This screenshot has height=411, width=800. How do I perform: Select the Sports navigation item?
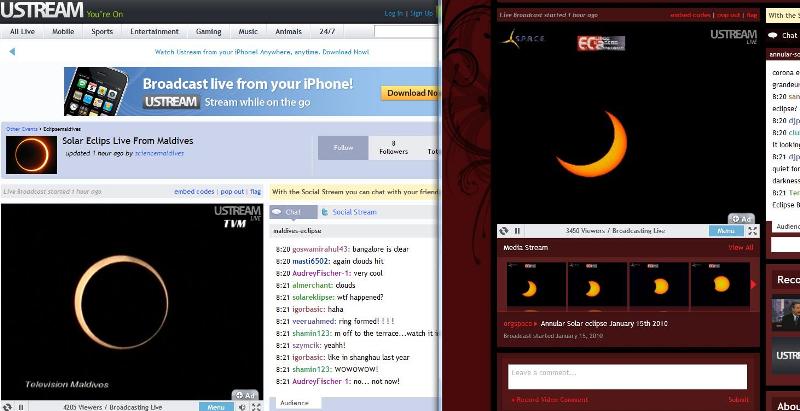(x=102, y=32)
